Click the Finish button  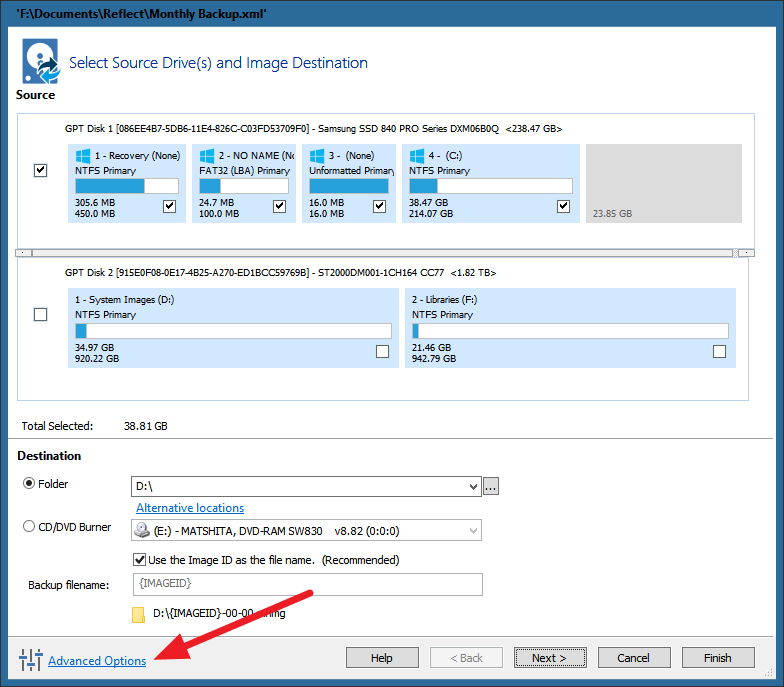718,658
